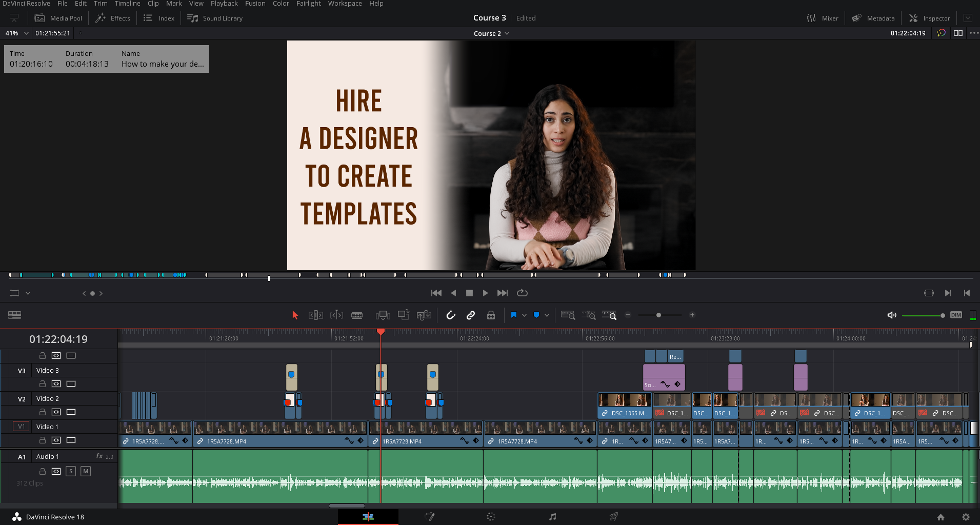Solo the Audio 1 track
The image size is (980, 525).
pyautogui.click(x=71, y=471)
